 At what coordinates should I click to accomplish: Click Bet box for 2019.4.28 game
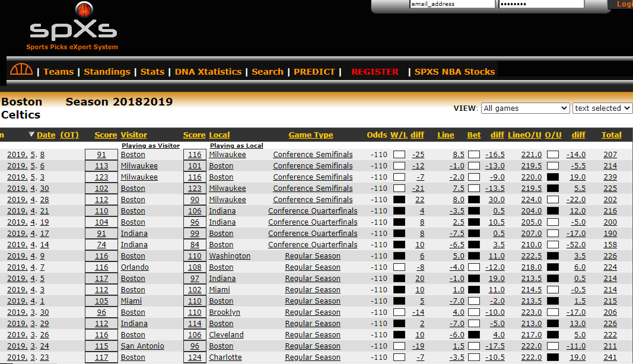[x=474, y=200]
